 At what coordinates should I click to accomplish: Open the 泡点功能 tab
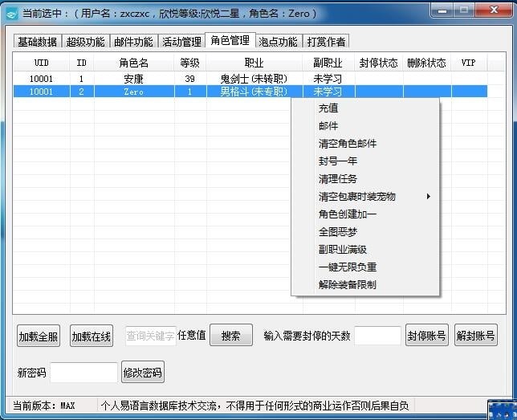pos(279,42)
